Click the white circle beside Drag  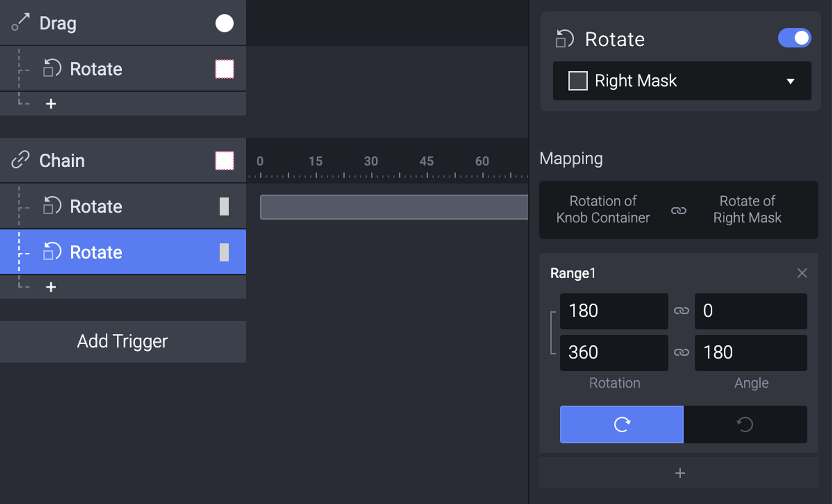click(224, 23)
